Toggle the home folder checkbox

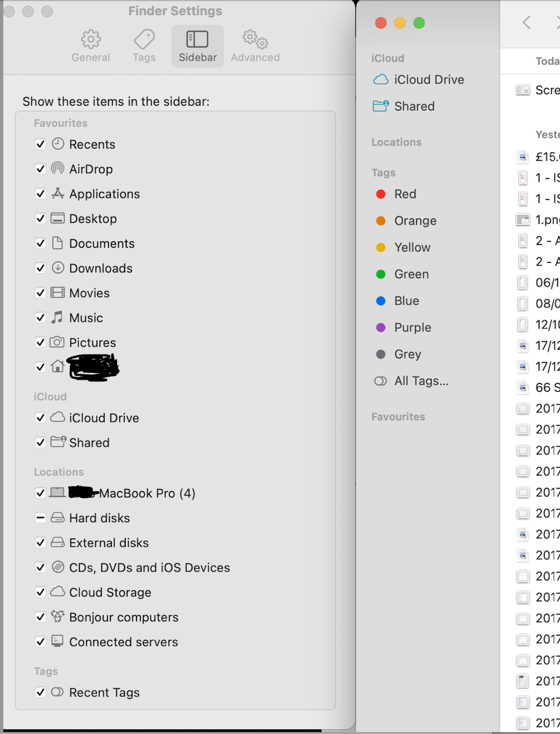[x=41, y=367]
